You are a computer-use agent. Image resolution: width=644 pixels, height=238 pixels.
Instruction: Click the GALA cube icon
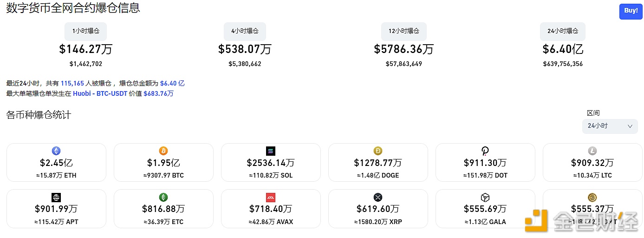tap(485, 197)
